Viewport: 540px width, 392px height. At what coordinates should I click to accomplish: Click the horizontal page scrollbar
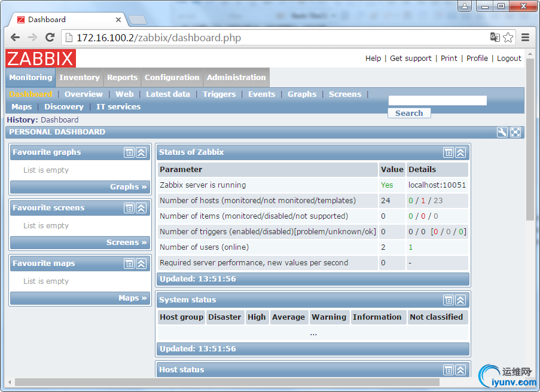(x=227, y=382)
